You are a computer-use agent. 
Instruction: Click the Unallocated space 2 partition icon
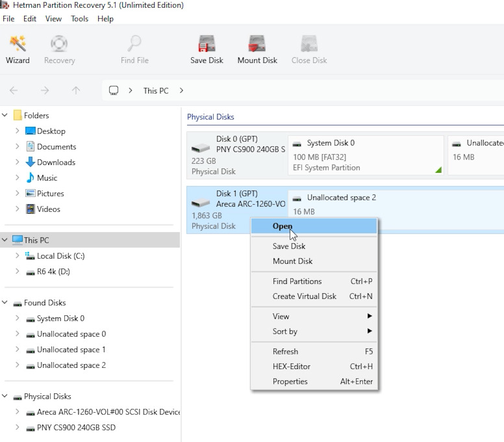tap(297, 198)
